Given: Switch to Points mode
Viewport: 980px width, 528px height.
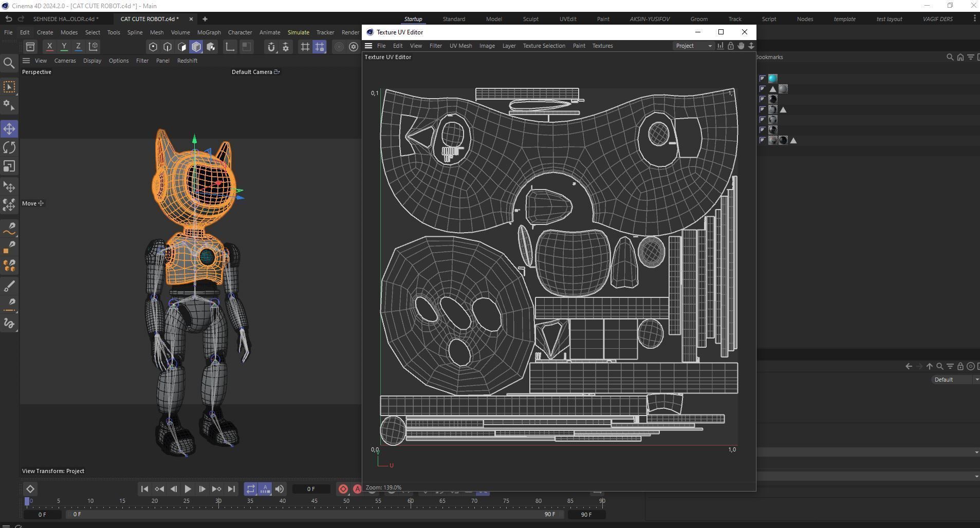Looking at the screenshot, I should click(153, 47).
